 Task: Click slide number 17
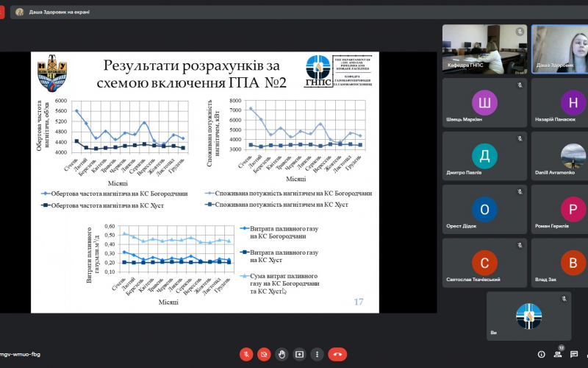click(359, 302)
